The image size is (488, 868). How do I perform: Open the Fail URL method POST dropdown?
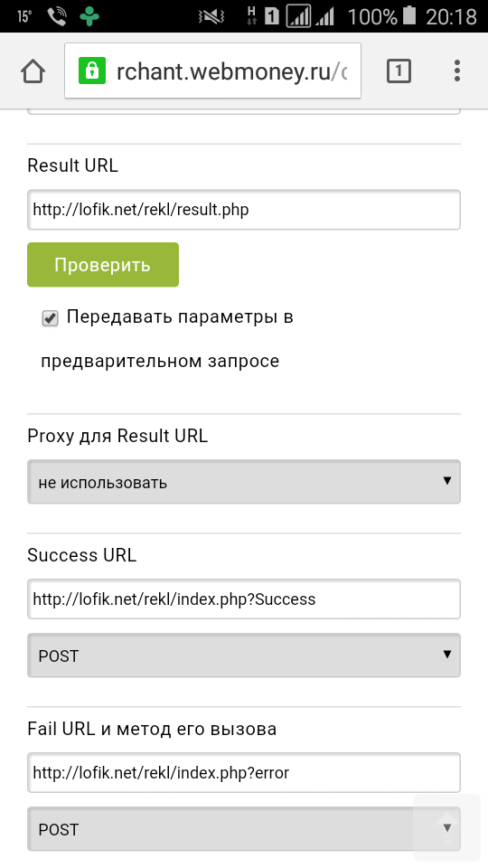pyautogui.click(x=243, y=829)
